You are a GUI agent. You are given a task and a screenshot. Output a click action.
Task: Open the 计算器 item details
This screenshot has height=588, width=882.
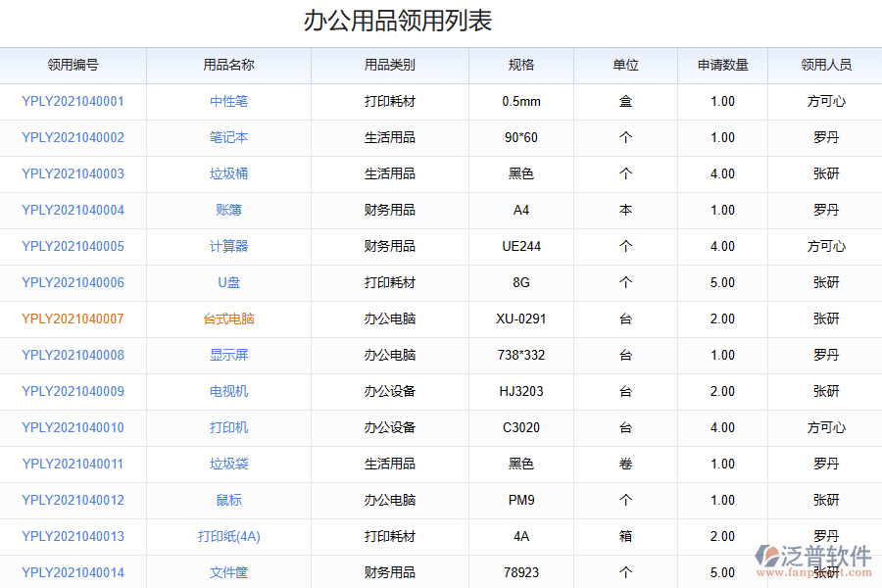228,247
